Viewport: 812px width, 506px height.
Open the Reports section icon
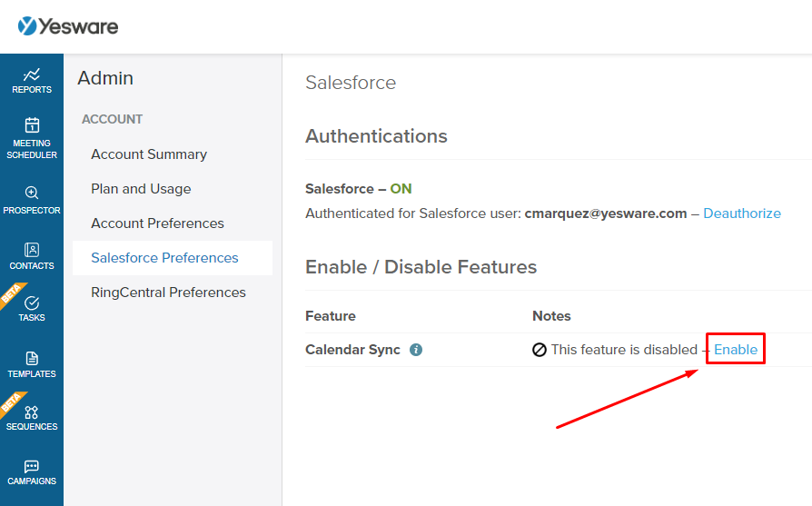tap(32, 74)
